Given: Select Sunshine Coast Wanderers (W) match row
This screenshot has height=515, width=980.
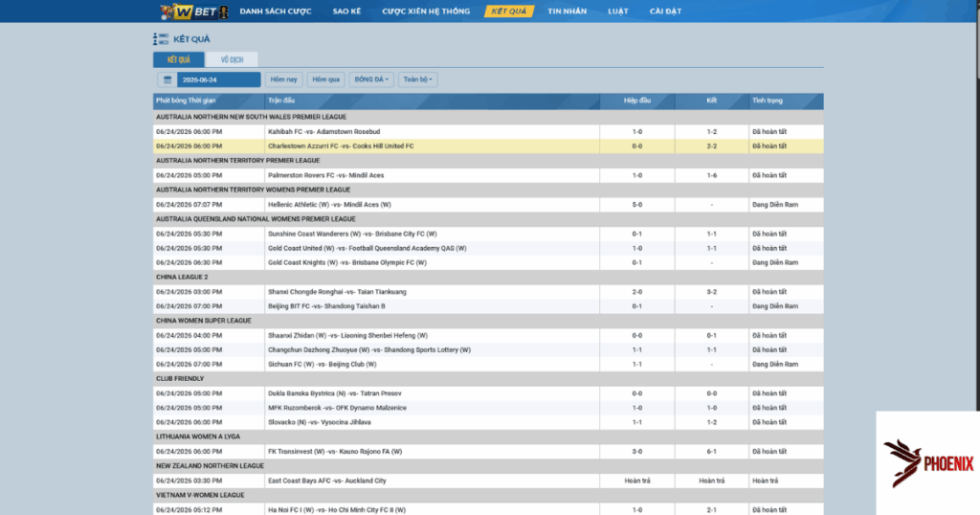Looking at the screenshot, I should pos(488,234).
